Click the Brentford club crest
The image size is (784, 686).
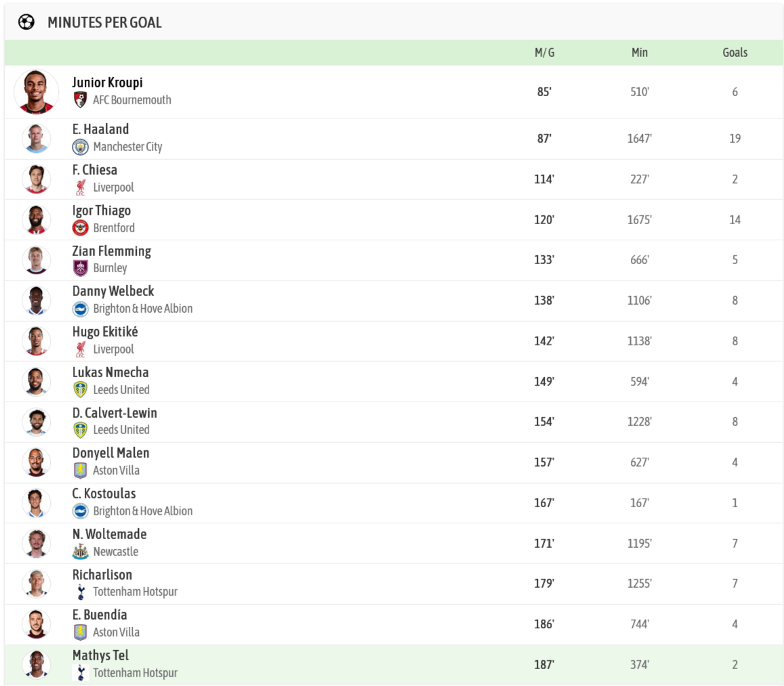[81, 228]
